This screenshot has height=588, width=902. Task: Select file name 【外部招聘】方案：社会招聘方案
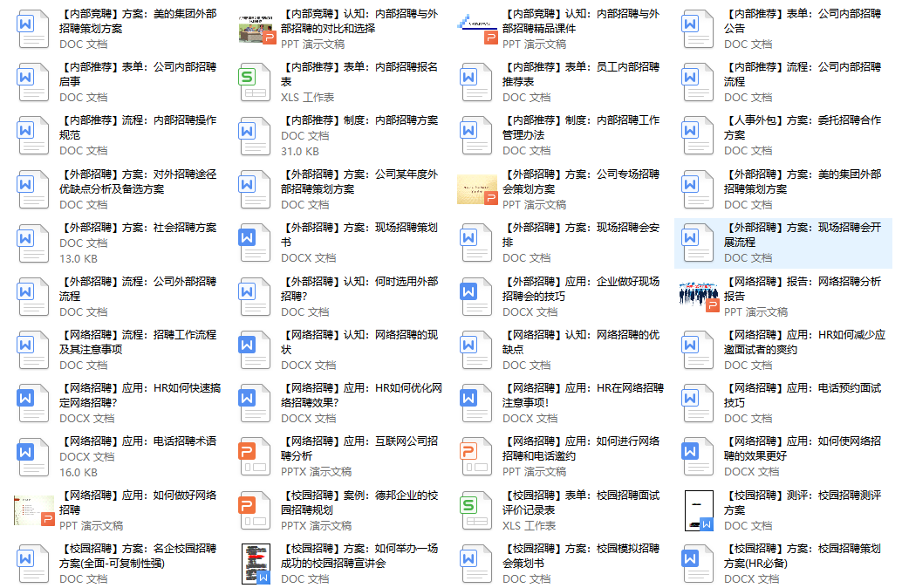coord(138,228)
